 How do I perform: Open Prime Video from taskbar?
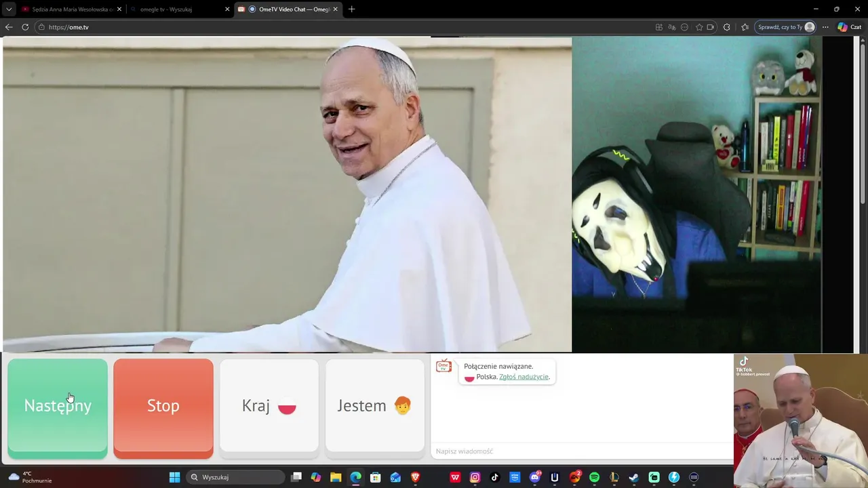click(x=515, y=477)
